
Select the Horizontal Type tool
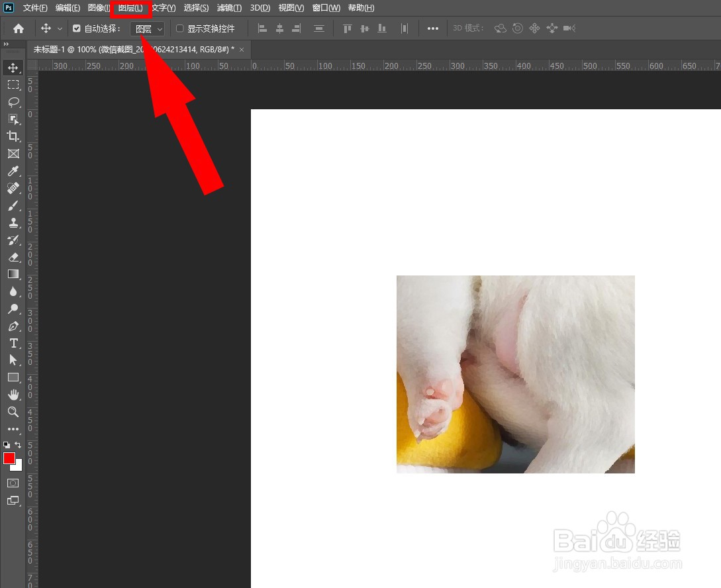point(13,344)
